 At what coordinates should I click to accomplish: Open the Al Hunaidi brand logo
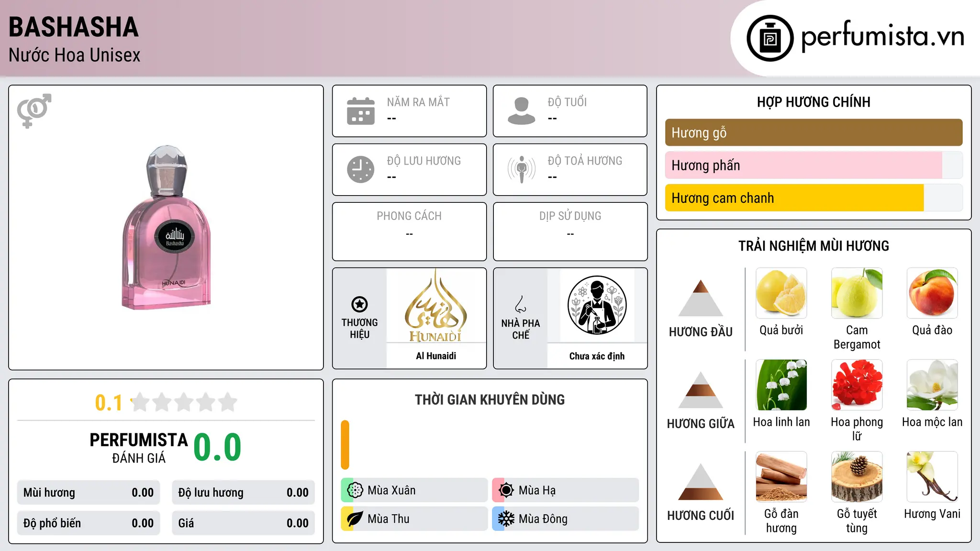pos(436,305)
